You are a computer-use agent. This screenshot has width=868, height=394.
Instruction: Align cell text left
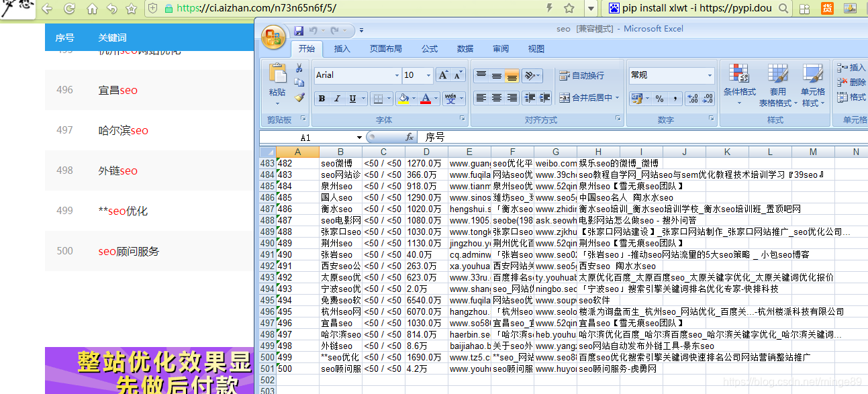481,98
